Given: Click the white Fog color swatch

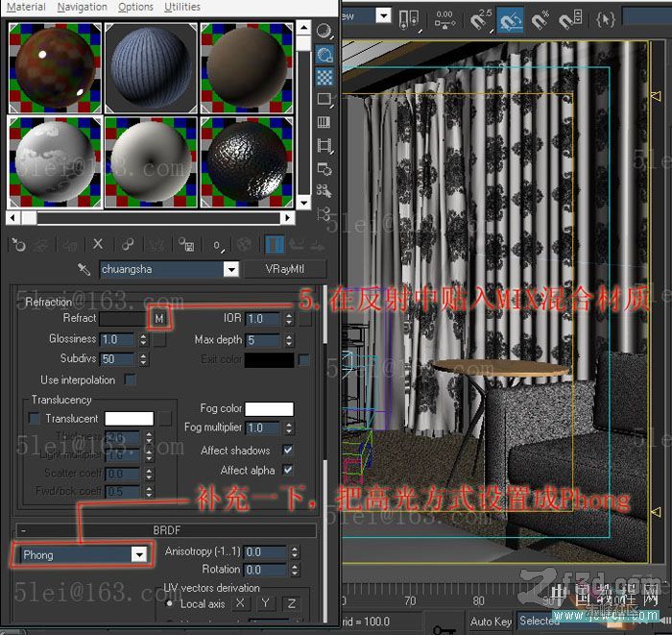Looking at the screenshot, I should tap(269, 409).
